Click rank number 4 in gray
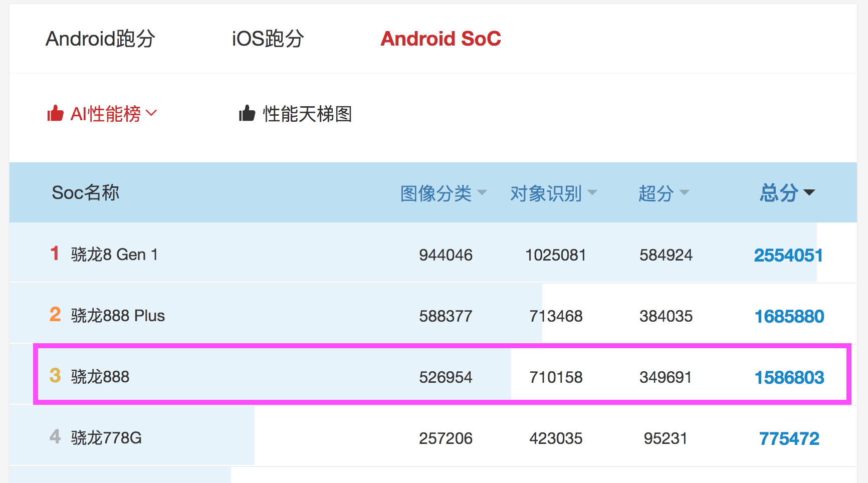Image resolution: width=868 pixels, height=483 pixels. pyautogui.click(x=55, y=436)
